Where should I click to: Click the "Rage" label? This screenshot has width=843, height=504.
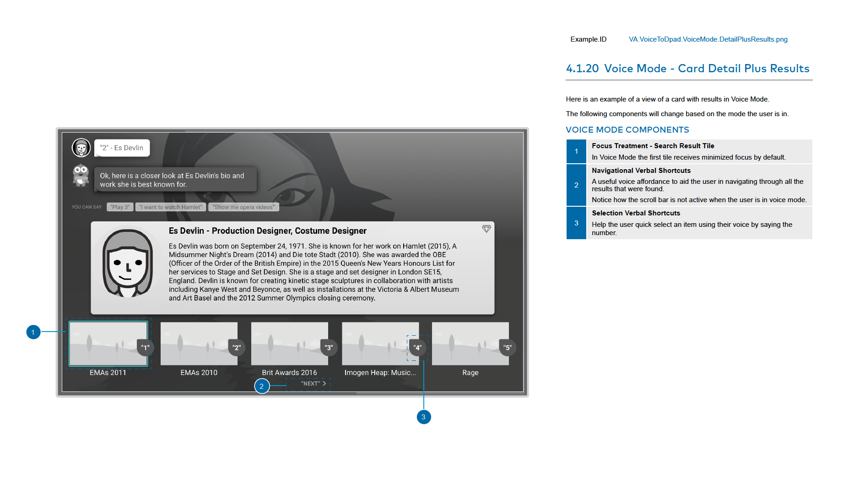[470, 373]
